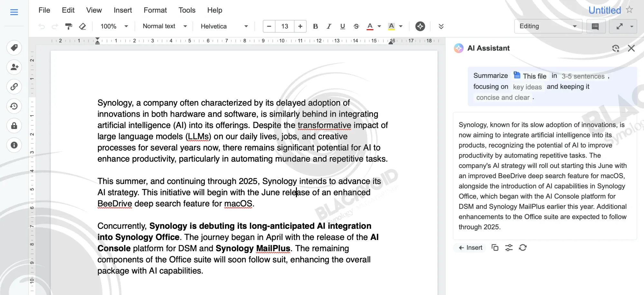This screenshot has width=644, height=295.
Task: Click the key ideas prompt chip
Action: coord(527,87)
